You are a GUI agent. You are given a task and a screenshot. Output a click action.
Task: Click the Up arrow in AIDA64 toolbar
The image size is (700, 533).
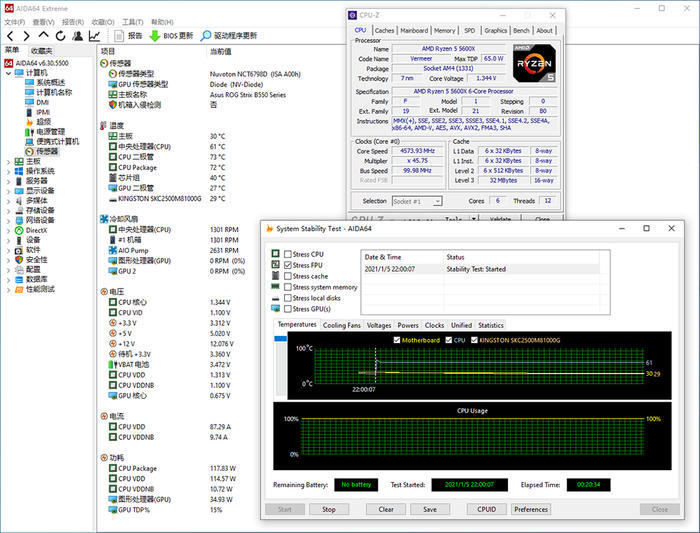[43, 35]
